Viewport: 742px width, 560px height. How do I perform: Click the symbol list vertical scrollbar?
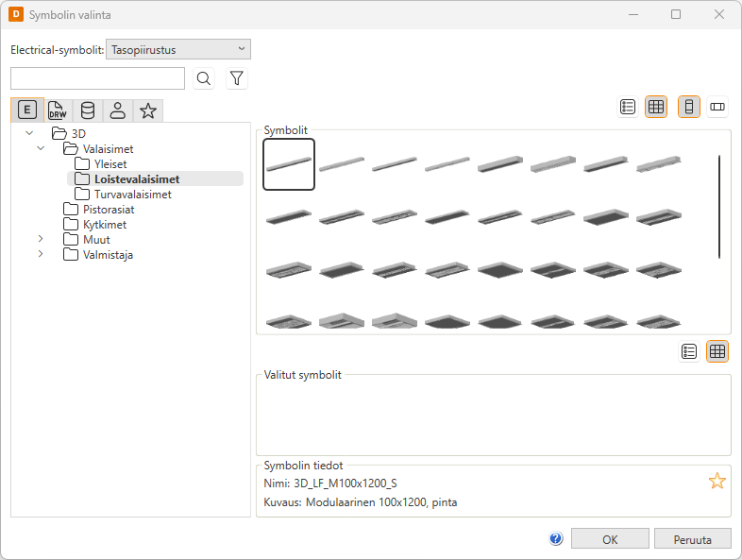(x=719, y=206)
